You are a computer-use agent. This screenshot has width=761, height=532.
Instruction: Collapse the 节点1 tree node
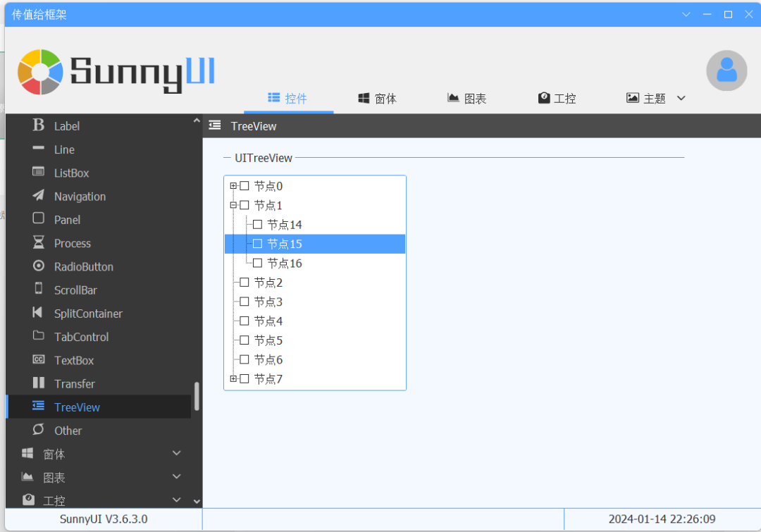click(233, 206)
